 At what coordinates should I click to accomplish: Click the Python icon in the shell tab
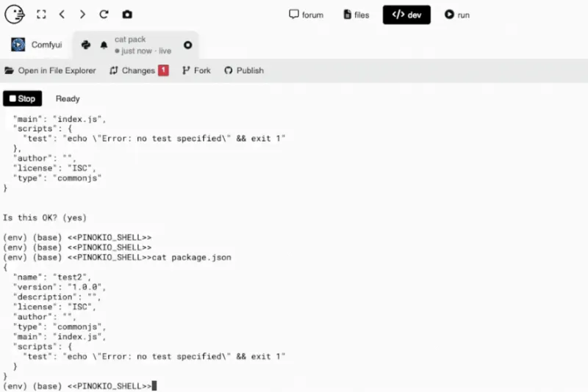pyautogui.click(x=86, y=45)
